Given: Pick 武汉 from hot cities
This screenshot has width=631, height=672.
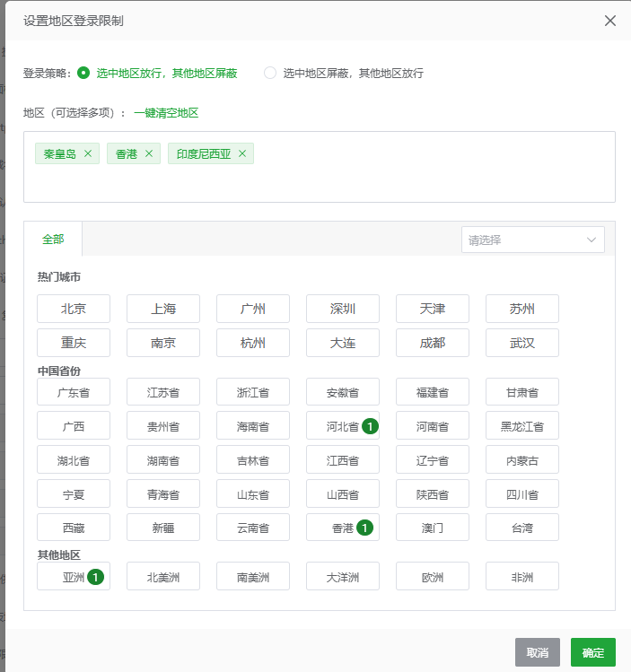Looking at the screenshot, I should (522, 343).
